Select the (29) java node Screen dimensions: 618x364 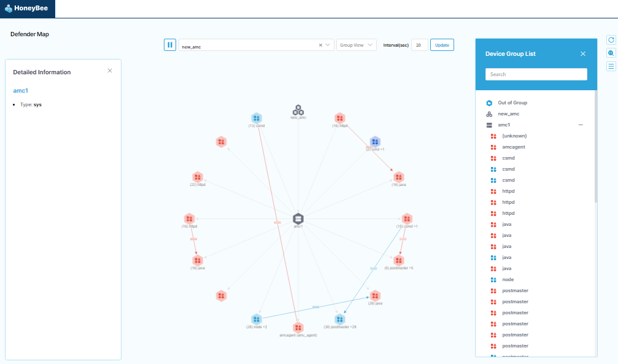coord(375,296)
